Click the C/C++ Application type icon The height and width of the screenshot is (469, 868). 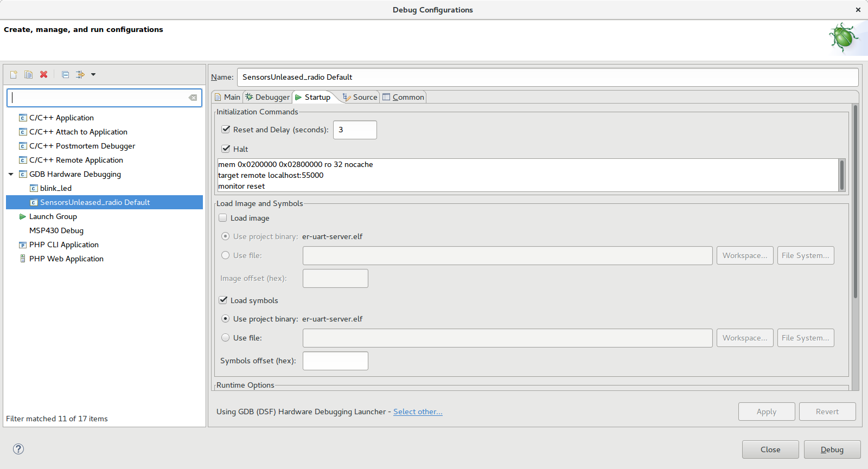pyautogui.click(x=23, y=118)
